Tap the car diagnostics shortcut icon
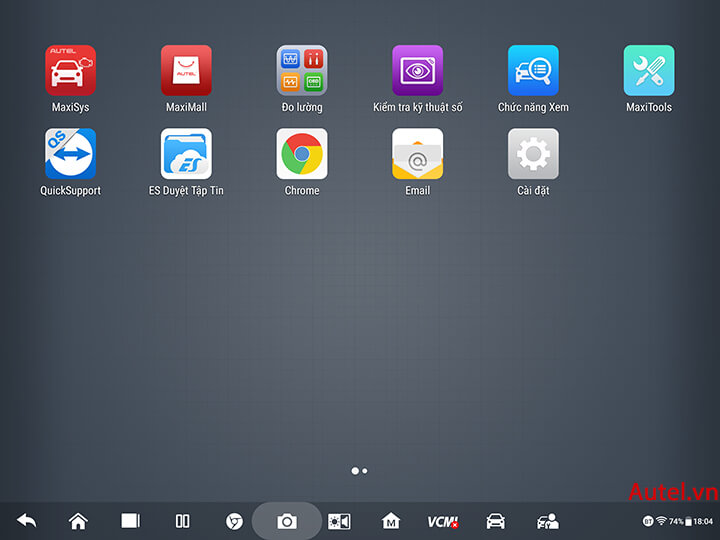 point(495,521)
